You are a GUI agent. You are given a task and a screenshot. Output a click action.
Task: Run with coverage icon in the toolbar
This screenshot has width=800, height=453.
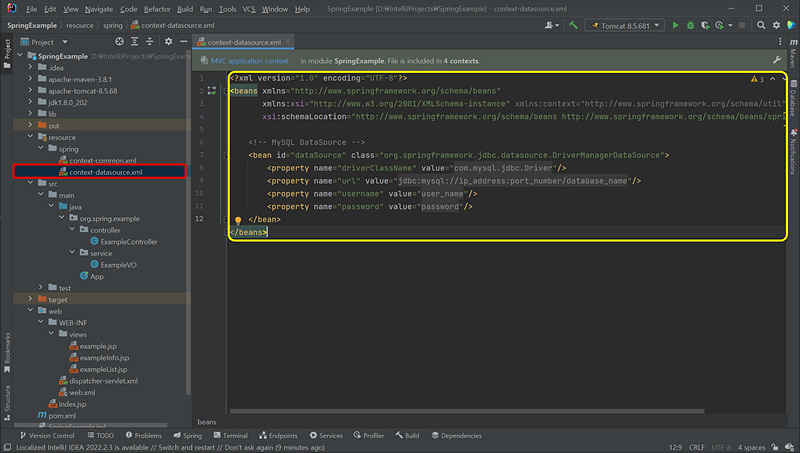click(x=705, y=25)
